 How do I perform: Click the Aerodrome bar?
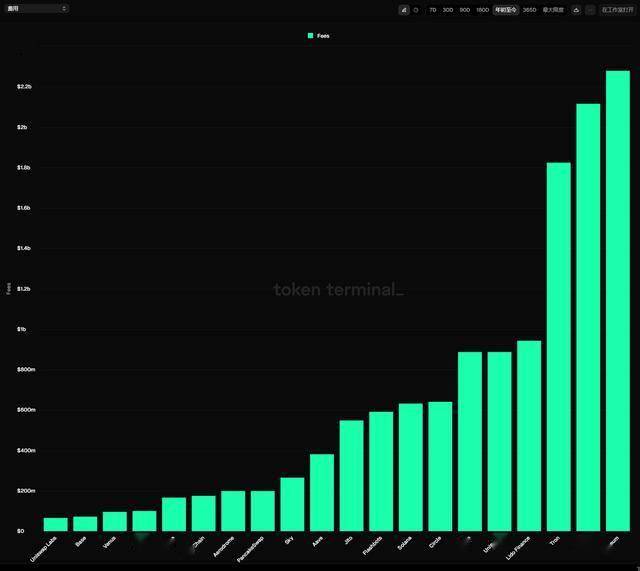click(x=233, y=511)
